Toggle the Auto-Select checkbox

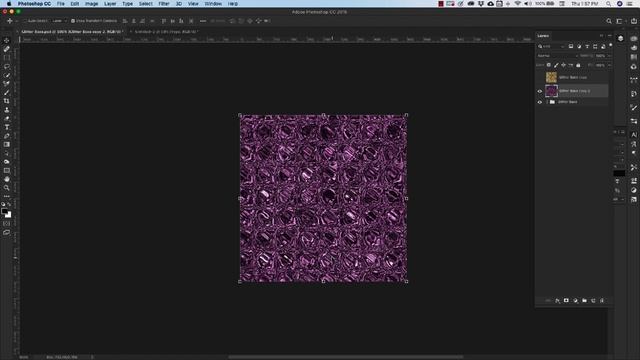[x=24, y=21]
